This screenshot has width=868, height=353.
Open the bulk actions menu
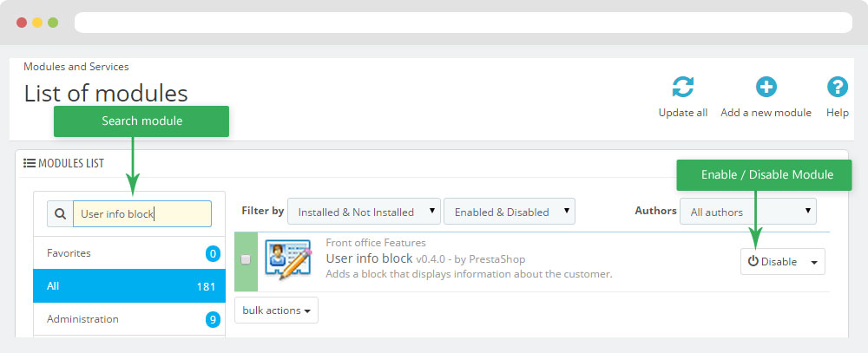(x=276, y=311)
